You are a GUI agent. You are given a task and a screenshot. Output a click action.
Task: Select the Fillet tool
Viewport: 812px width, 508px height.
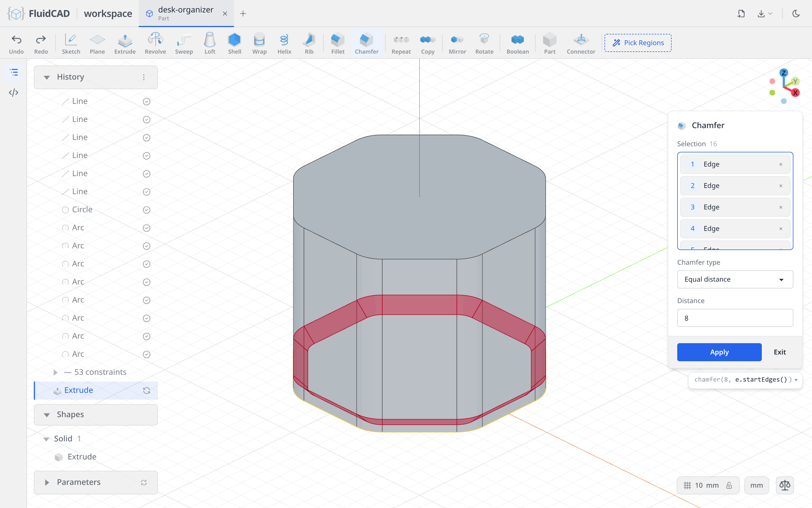(x=337, y=43)
